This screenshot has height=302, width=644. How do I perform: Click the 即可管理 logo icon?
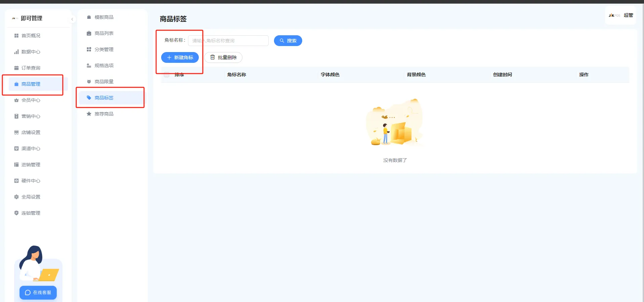(x=15, y=18)
